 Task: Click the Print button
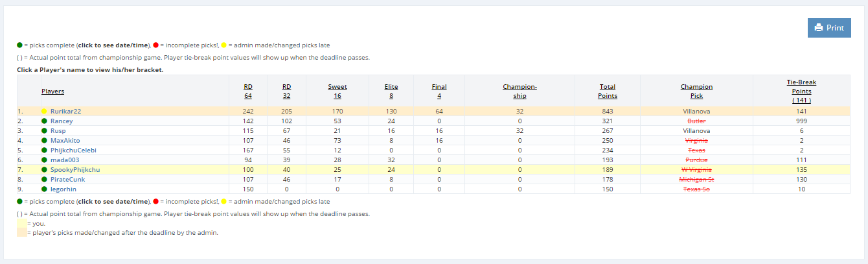829,28
